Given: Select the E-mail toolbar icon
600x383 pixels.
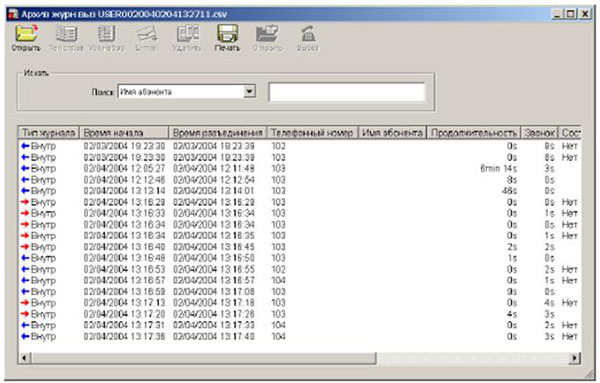Looking at the screenshot, I should [147, 34].
